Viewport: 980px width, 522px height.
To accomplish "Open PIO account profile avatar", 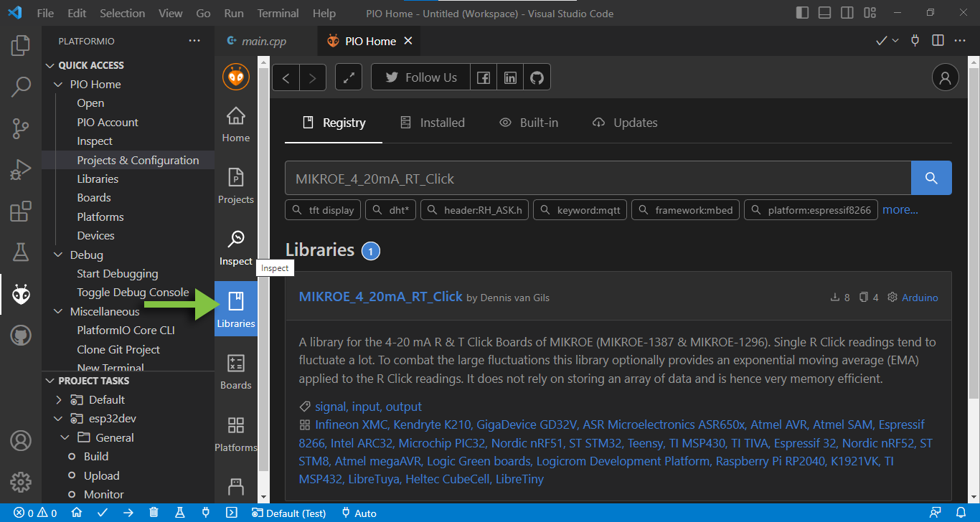I will coord(946,77).
